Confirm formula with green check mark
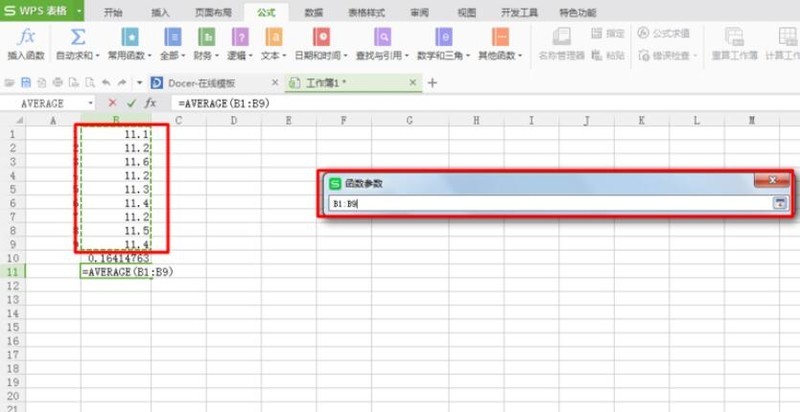Viewport: 800px width, 412px height. (x=131, y=103)
